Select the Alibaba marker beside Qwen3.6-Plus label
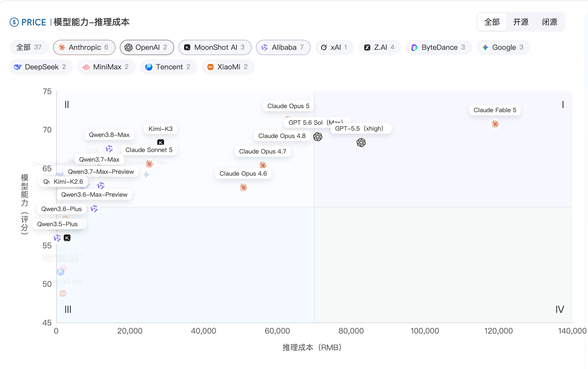The height and width of the screenshot is (369, 588). click(x=94, y=209)
